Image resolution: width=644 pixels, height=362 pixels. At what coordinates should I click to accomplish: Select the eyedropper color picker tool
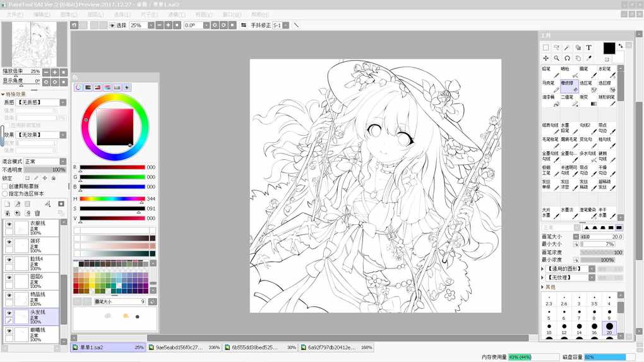coord(588,58)
